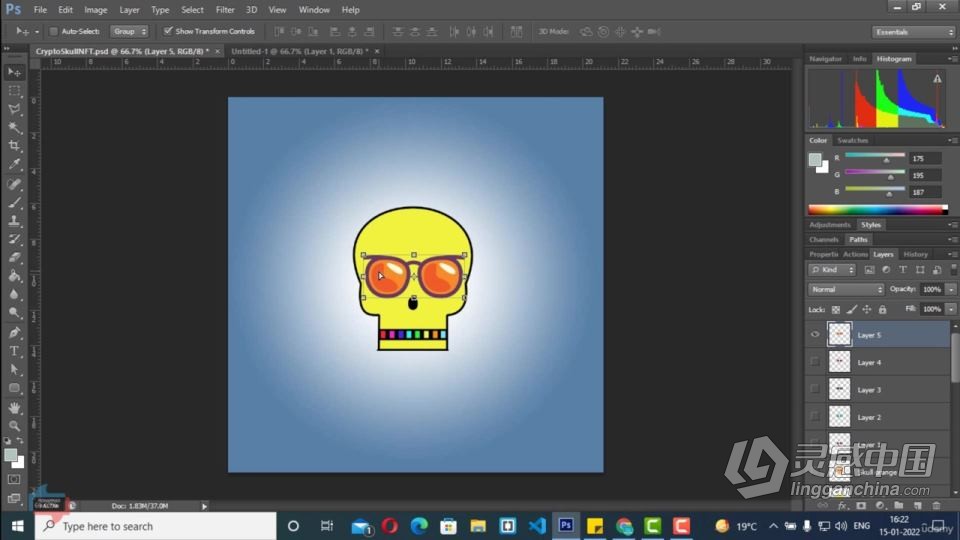Select the Rectangle shape tool

[14, 388]
